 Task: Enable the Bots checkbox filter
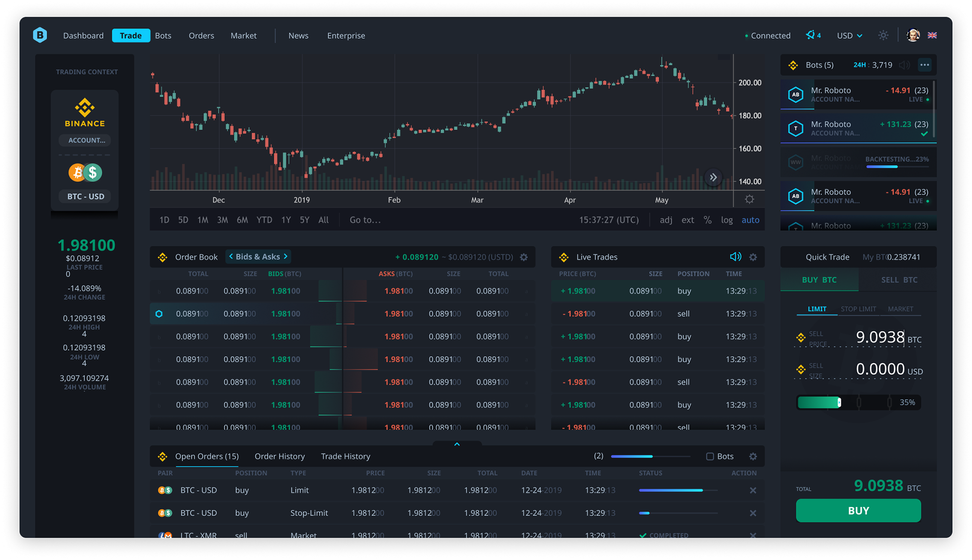(710, 456)
